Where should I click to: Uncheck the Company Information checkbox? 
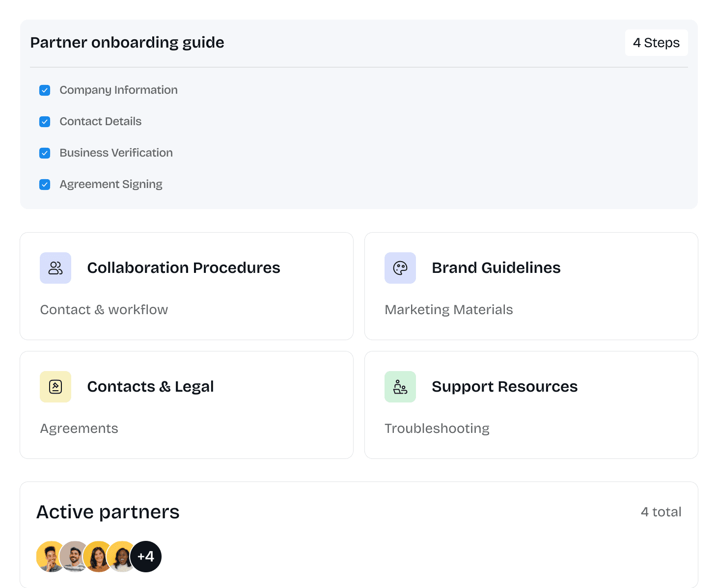tap(45, 90)
